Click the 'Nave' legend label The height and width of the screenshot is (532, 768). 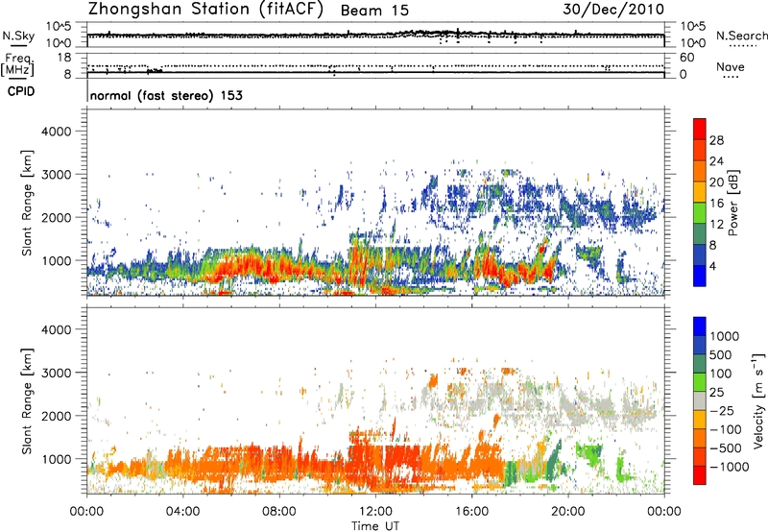click(x=731, y=66)
